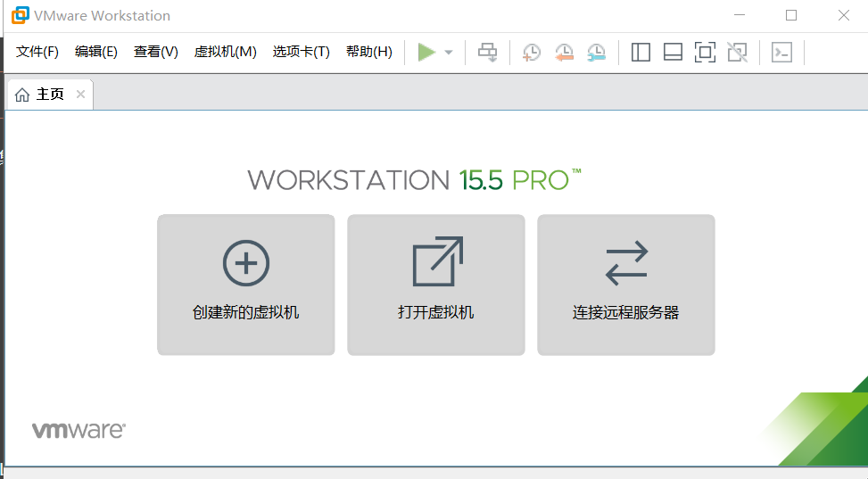The height and width of the screenshot is (479, 868).
Task: Open snapshot manager via the clock wrench icon
Action: (x=596, y=53)
